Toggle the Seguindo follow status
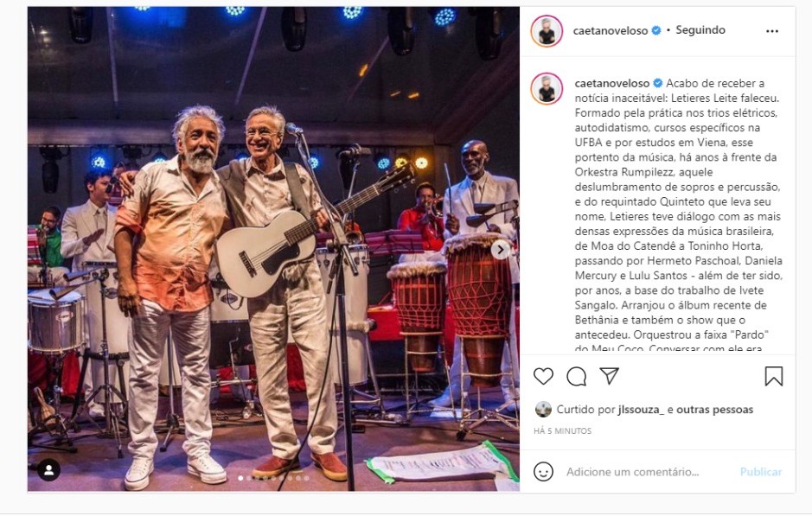The width and height of the screenshot is (812, 516). pyautogui.click(x=700, y=30)
